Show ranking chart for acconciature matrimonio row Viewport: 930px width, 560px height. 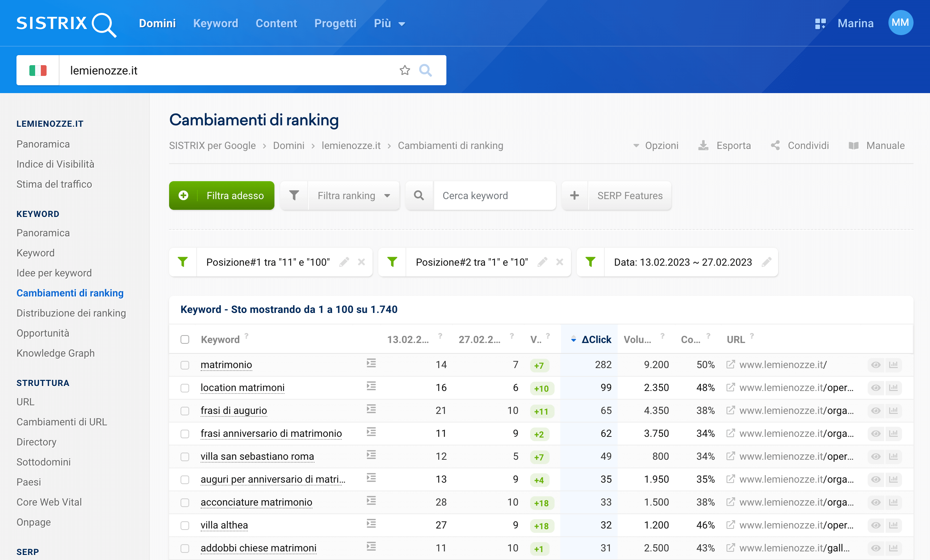pyautogui.click(x=893, y=502)
